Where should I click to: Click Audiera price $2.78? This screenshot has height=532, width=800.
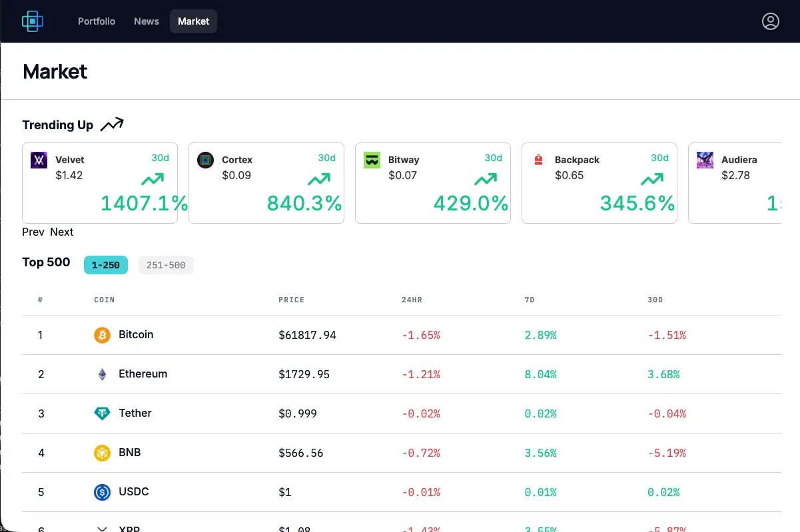click(x=735, y=175)
